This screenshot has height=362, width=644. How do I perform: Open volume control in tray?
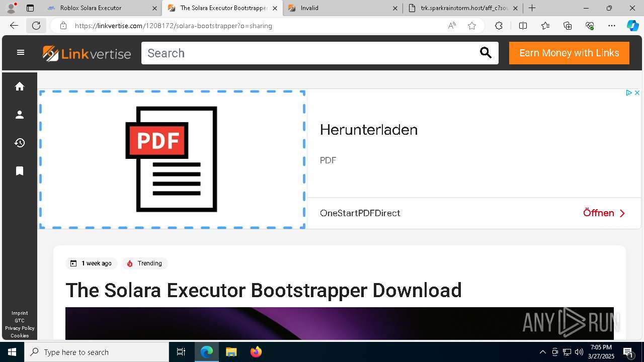[x=579, y=352]
